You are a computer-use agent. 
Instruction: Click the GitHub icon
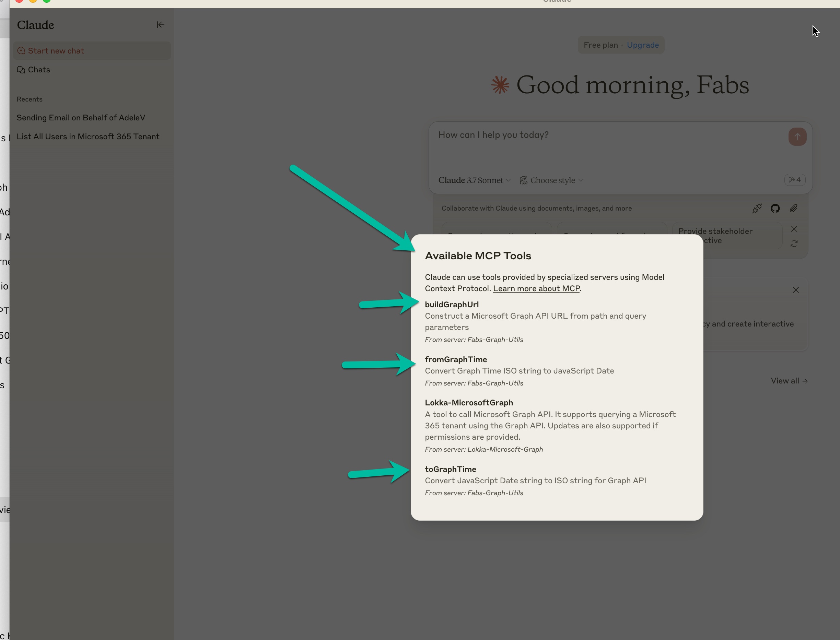775,209
